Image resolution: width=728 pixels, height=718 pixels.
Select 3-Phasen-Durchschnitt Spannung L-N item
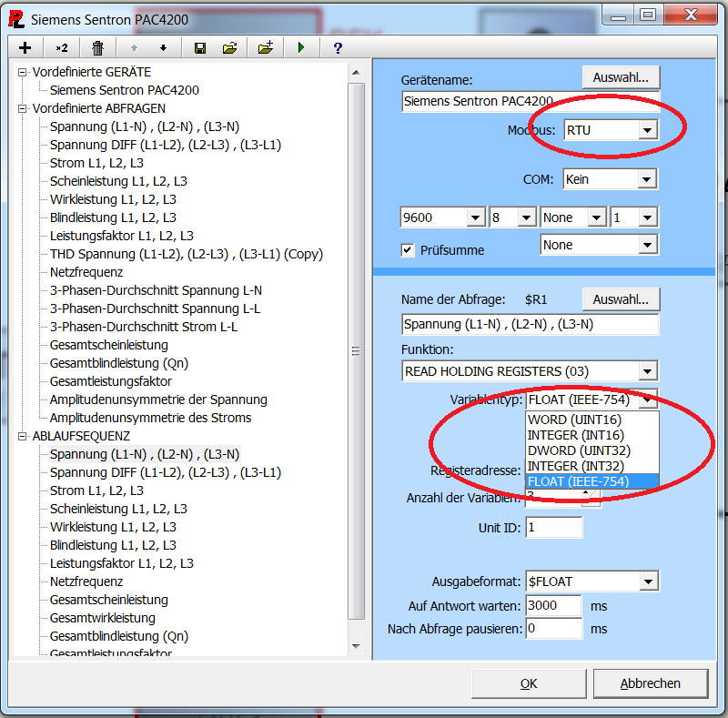point(156,290)
